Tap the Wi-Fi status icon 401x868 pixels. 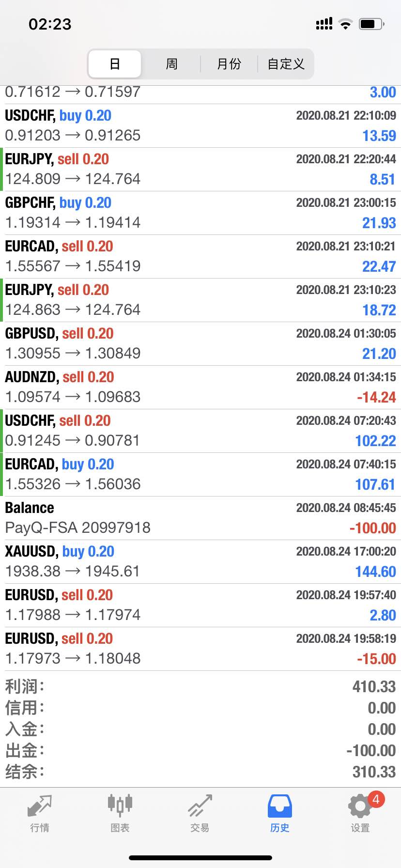[x=345, y=24]
